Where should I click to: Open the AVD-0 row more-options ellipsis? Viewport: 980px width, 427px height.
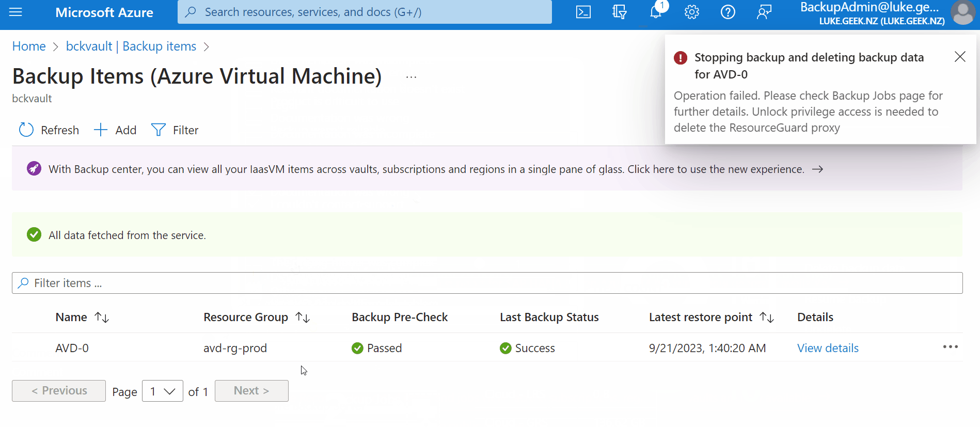tap(951, 347)
